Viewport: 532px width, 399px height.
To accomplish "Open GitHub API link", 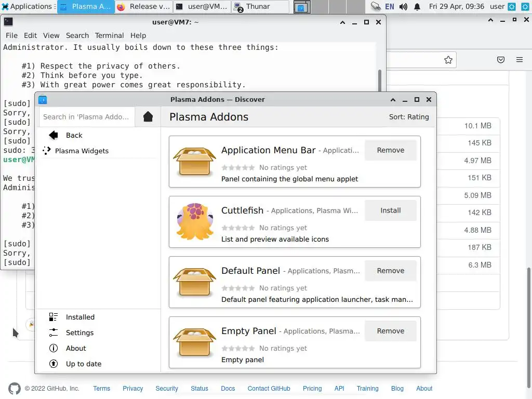I will pyautogui.click(x=339, y=389).
